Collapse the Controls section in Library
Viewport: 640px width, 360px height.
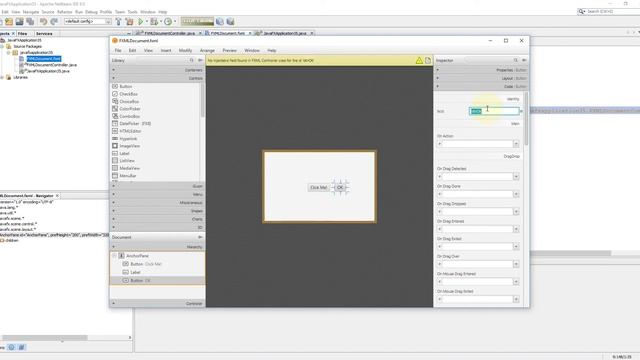click(x=158, y=78)
